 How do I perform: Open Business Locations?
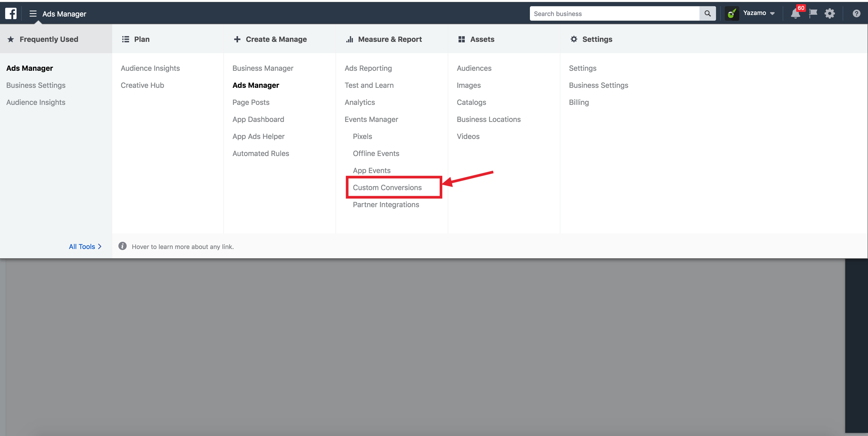pos(489,119)
